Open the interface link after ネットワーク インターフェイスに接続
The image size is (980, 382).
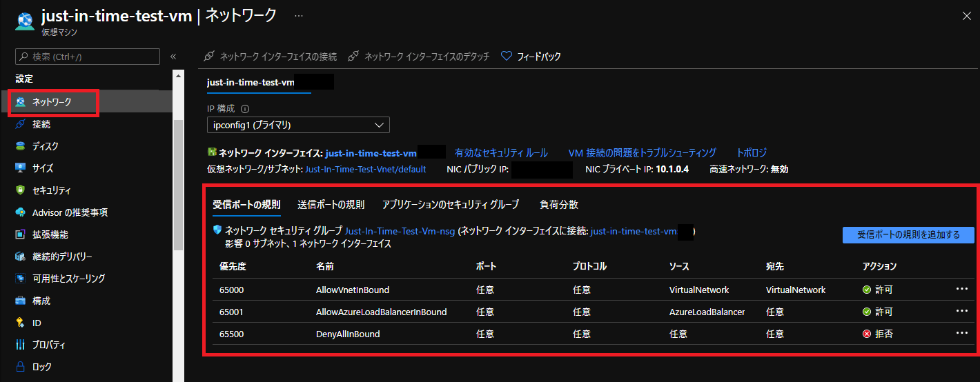(x=634, y=232)
